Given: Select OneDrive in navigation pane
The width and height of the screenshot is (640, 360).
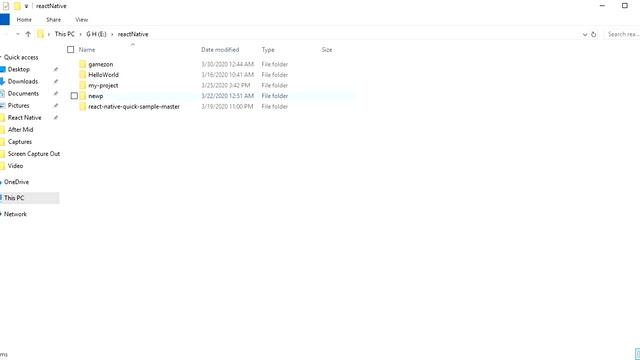Looking at the screenshot, I should pos(16,182).
